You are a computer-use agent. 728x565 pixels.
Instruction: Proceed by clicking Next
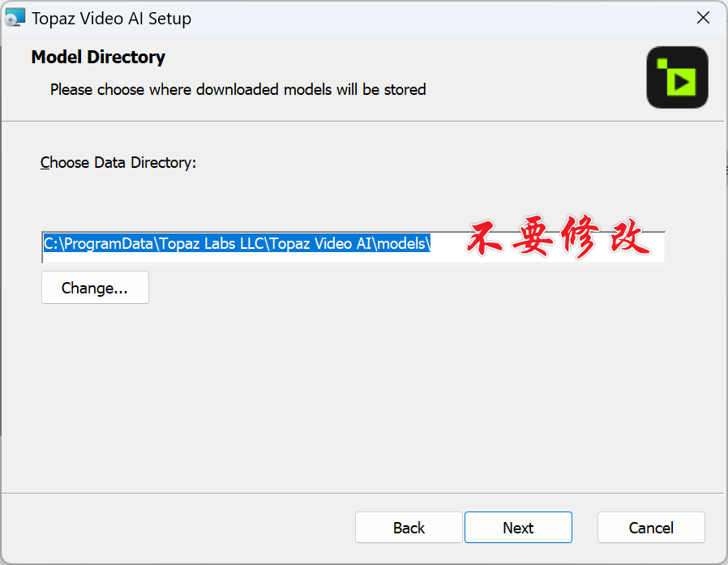(x=518, y=528)
